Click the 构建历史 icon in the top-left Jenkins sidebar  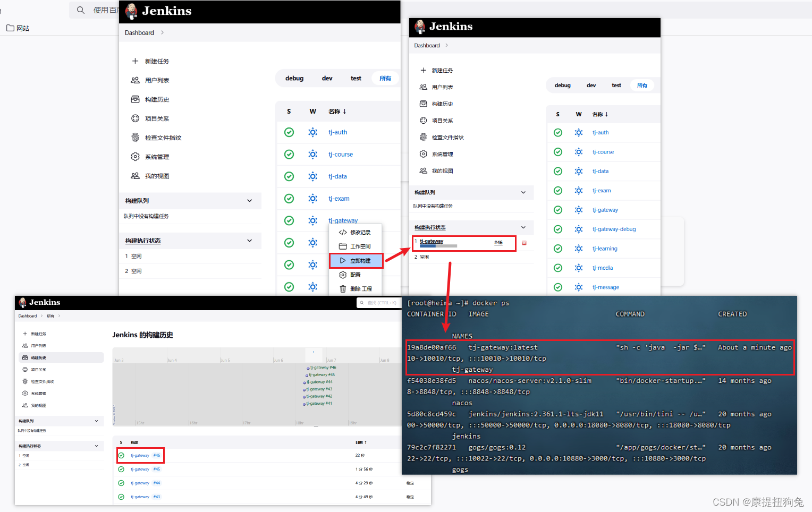(x=135, y=99)
